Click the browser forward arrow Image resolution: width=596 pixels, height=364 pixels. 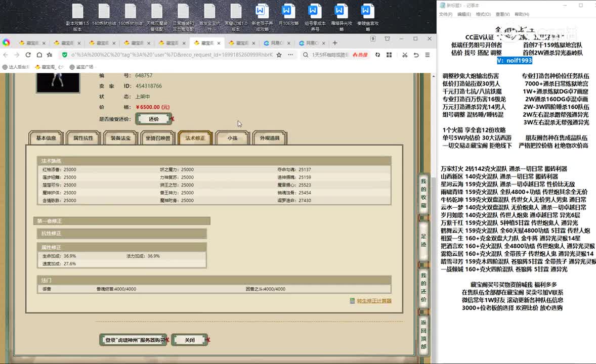point(17,55)
